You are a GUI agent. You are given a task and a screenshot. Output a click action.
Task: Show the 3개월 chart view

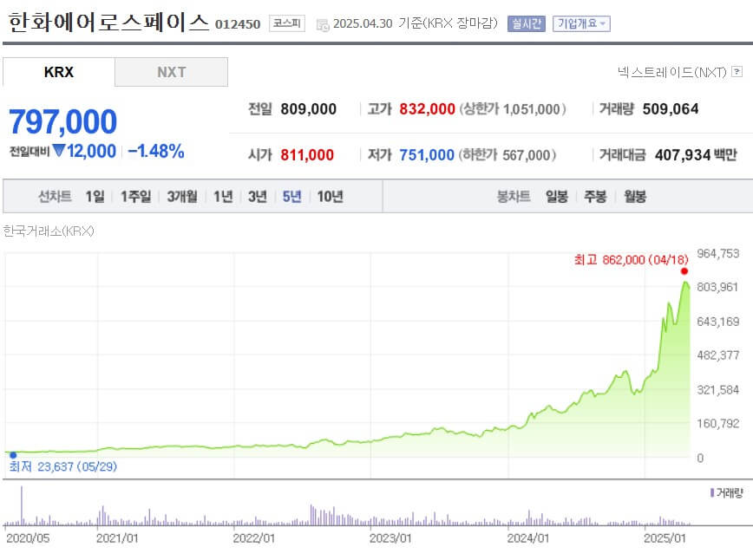click(x=182, y=197)
